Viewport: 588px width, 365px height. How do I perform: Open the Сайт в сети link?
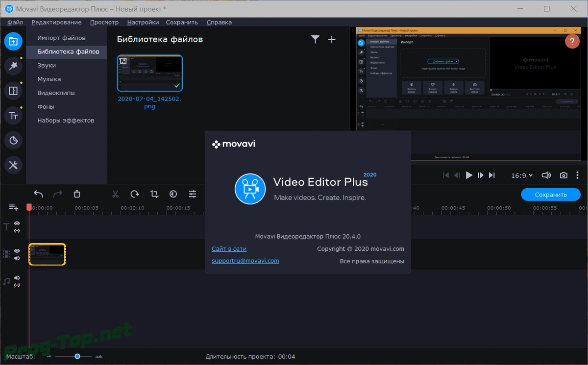(x=229, y=249)
